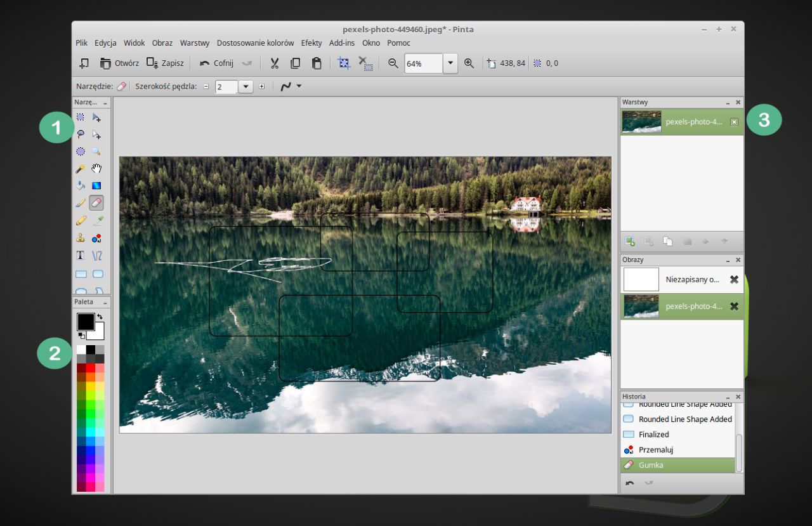Expand the brush width dropdown
The image size is (812, 526).
246,86
